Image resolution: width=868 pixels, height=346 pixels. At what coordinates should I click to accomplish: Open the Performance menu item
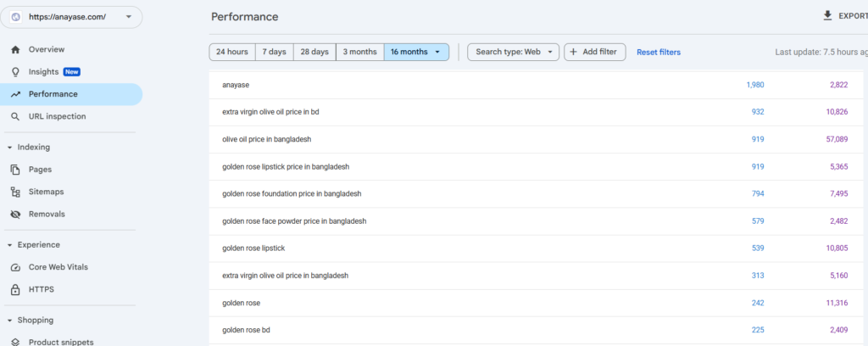53,94
